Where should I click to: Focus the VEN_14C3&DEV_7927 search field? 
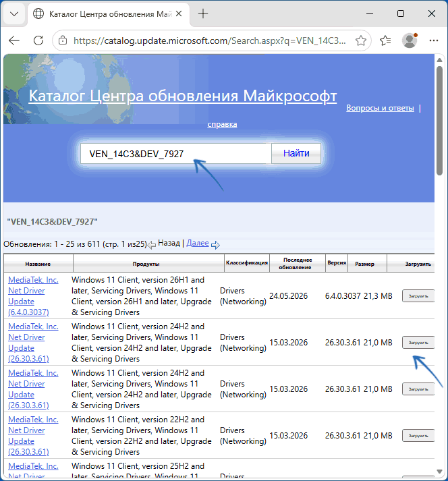[176, 153]
